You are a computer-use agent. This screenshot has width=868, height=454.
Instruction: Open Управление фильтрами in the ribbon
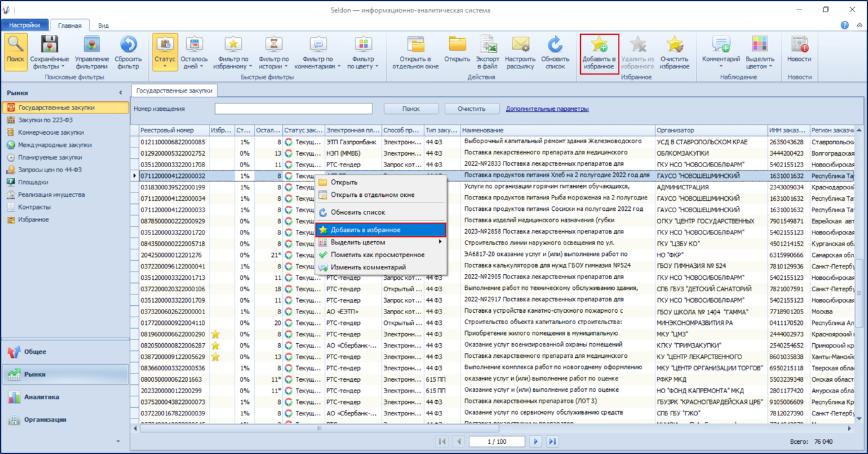click(x=92, y=53)
